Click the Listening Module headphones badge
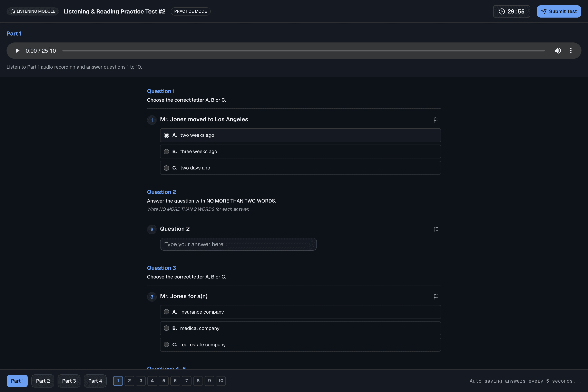This screenshot has height=392, width=588. click(x=32, y=11)
